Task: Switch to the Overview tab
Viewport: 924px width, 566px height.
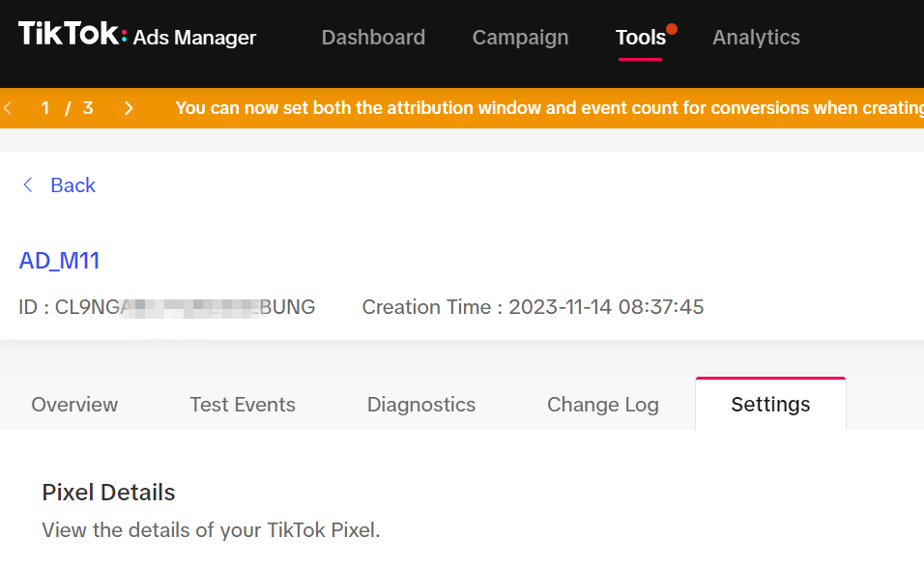Action: (x=74, y=405)
